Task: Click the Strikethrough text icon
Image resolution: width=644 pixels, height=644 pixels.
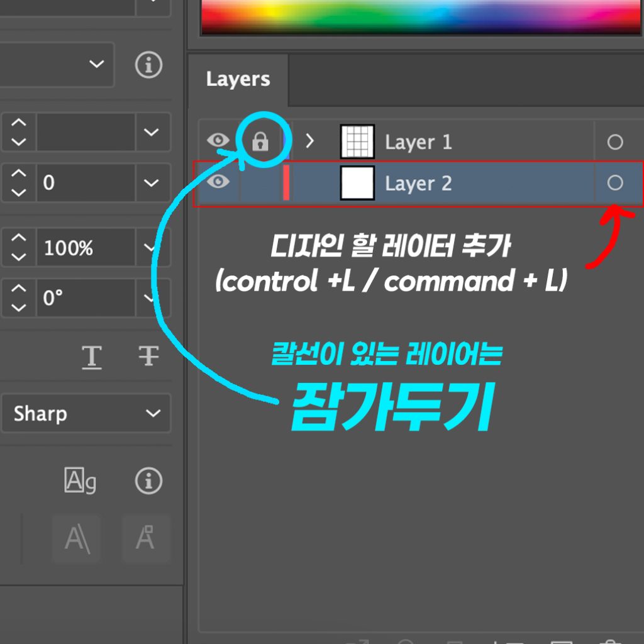Action: tap(148, 356)
